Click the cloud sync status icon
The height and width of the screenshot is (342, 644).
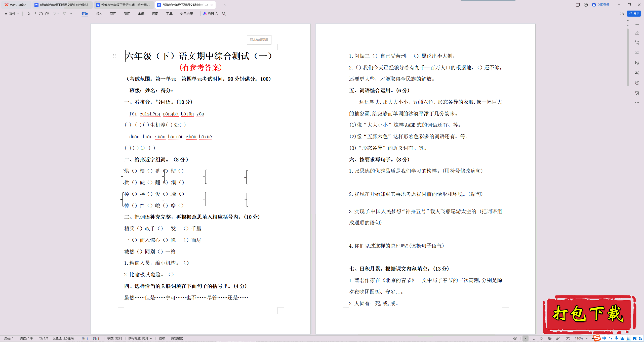(622, 14)
